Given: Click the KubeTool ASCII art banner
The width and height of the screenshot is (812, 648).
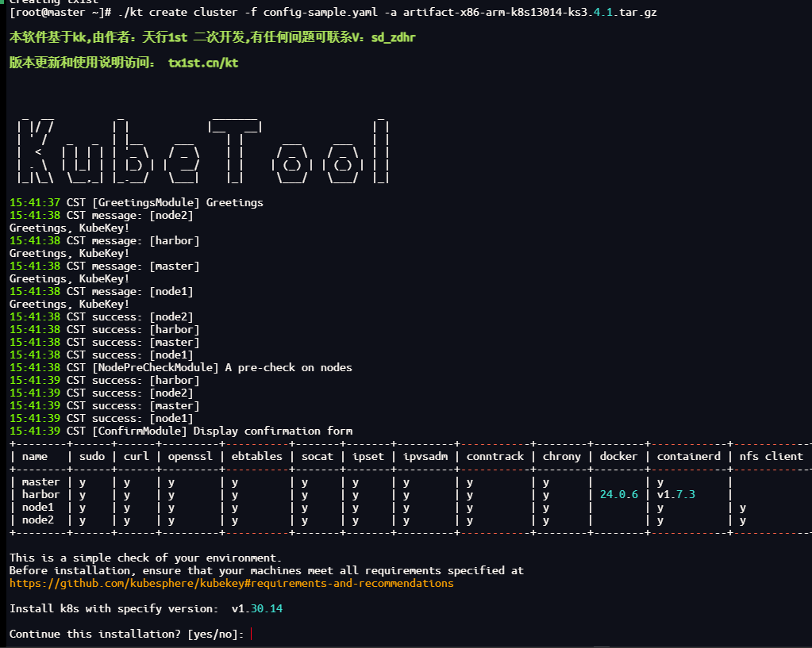Looking at the screenshot, I should (203, 150).
